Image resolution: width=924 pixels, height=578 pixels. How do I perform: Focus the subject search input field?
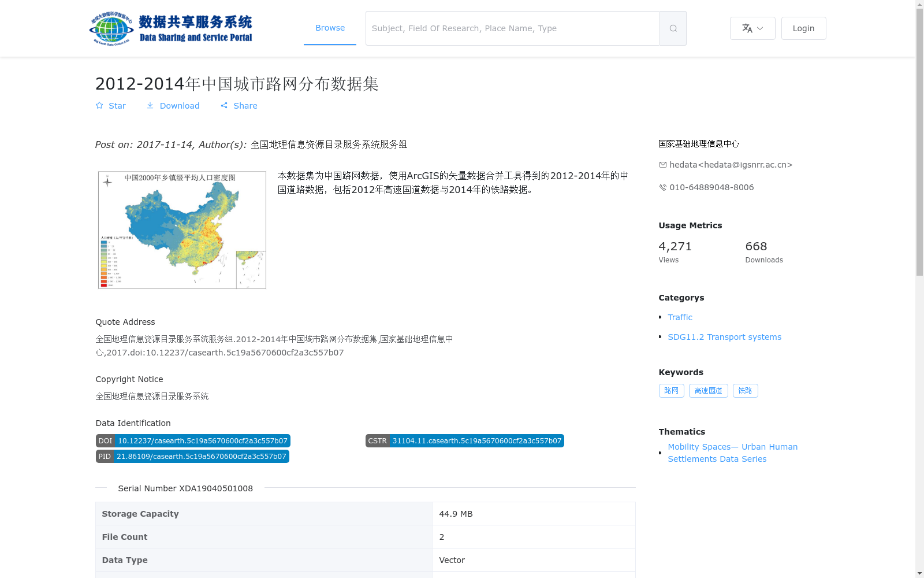[x=512, y=28]
